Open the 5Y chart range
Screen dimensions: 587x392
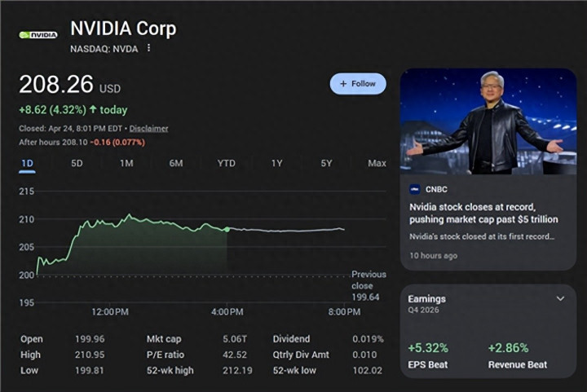point(326,164)
